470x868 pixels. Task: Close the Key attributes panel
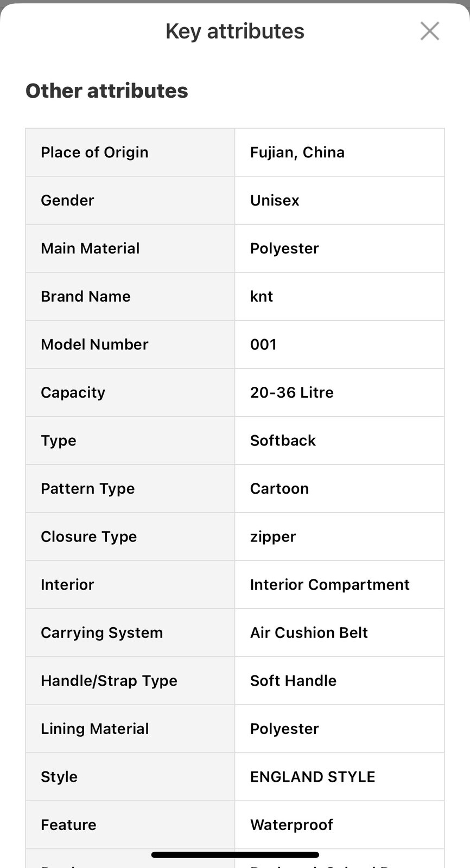[429, 31]
